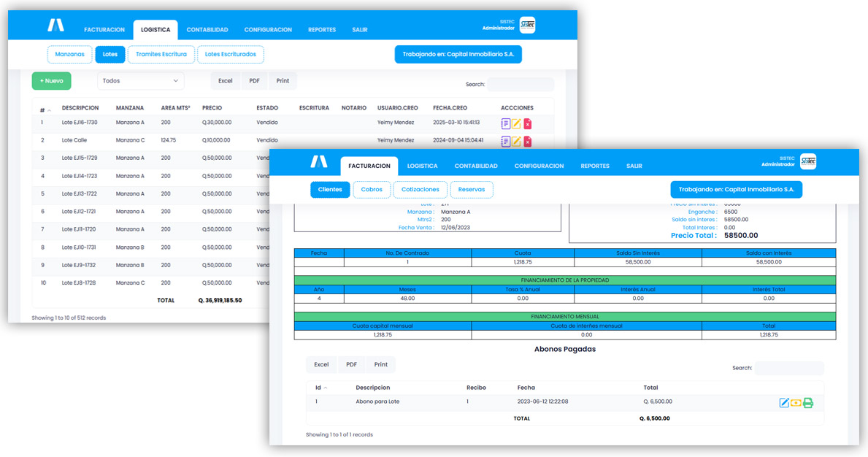Image resolution: width=868 pixels, height=457 pixels.
Task: Expand the Trabajando en Capital Inmobiliario selector
Action: coord(735,189)
